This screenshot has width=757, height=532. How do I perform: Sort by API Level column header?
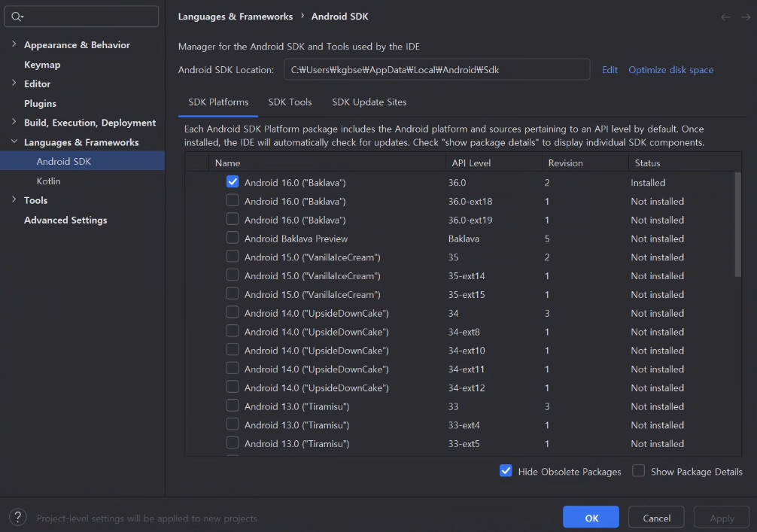pos(494,163)
